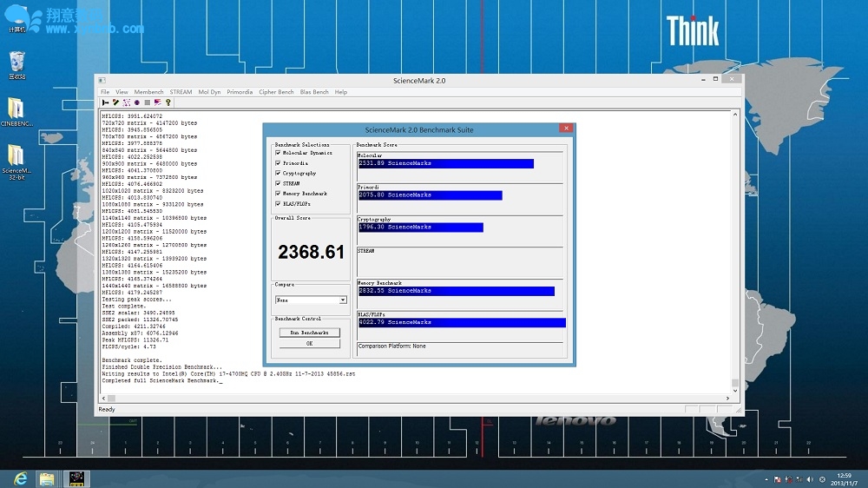Click the vertical scrollbar down arrow

coord(735,391)
